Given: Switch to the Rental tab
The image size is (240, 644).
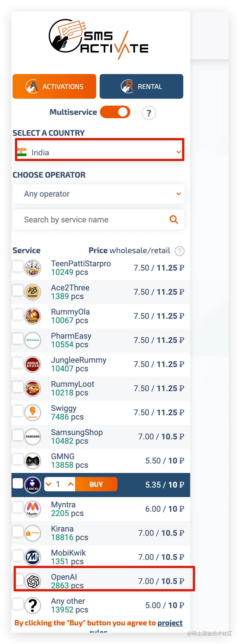Looking at the screenshot, I should click(141, 86).
